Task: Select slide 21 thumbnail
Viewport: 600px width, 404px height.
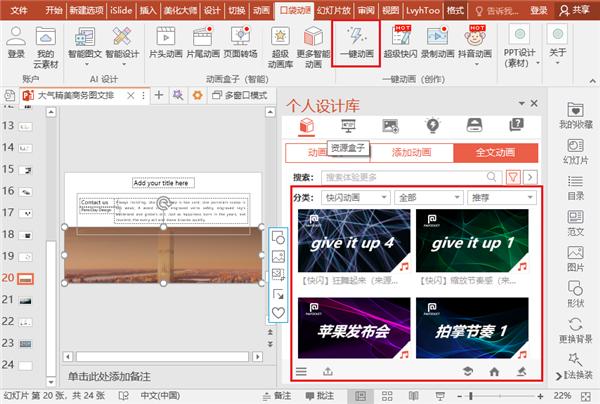Action: (x=25, y=301)
